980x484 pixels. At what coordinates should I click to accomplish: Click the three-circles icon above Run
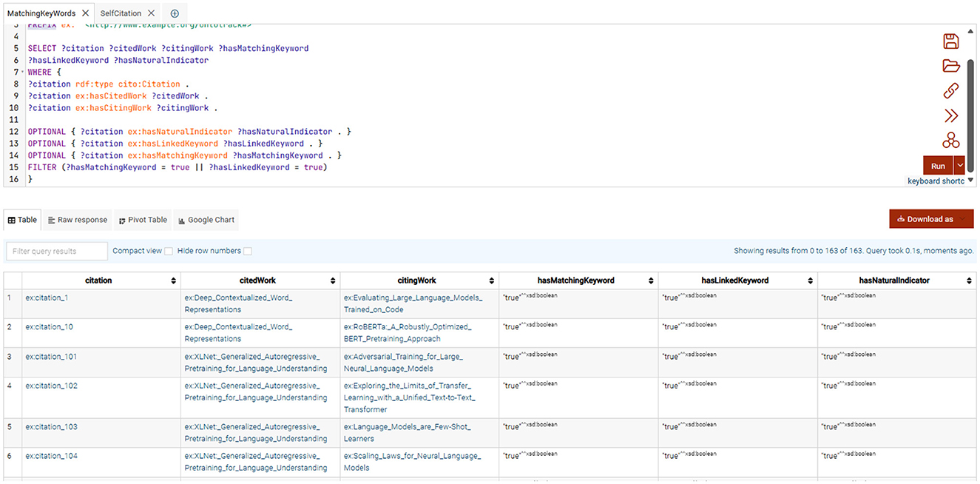pos(950,140)
